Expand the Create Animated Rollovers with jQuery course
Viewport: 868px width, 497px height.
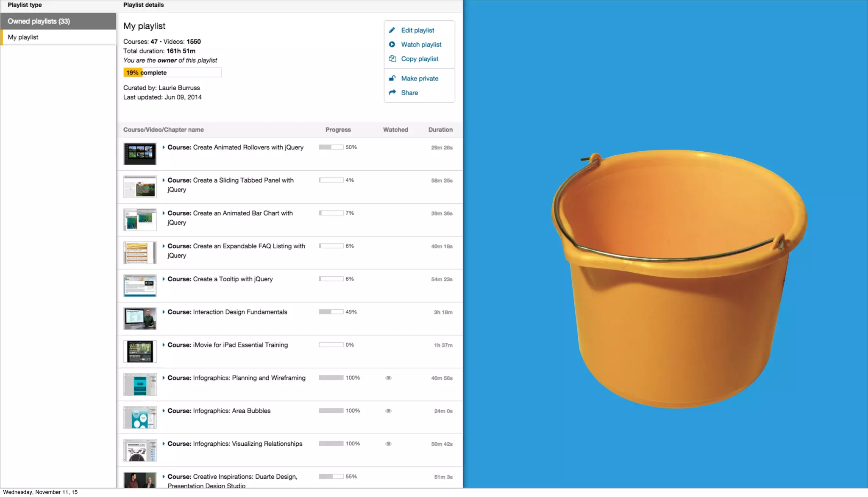coord(164,147)
